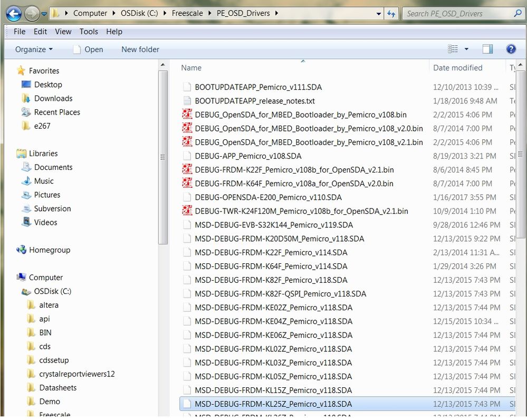Click the Documents library icon

(x=26, y=167)
